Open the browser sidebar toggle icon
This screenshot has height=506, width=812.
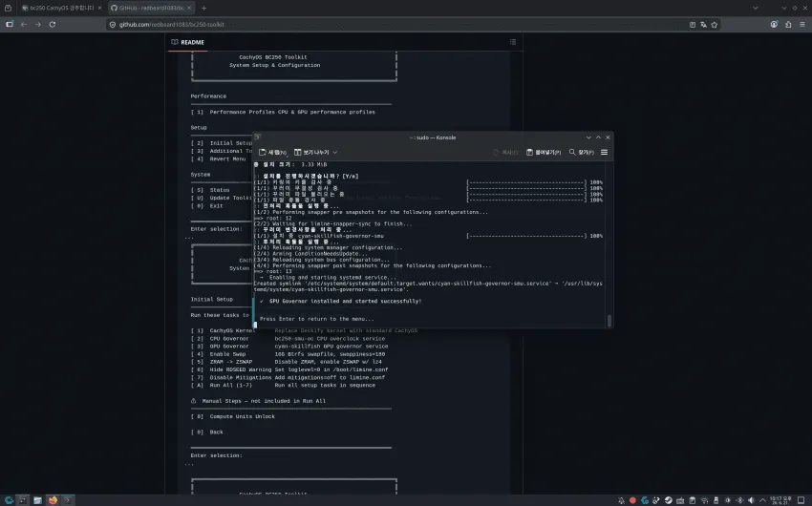tap(10, 24)
